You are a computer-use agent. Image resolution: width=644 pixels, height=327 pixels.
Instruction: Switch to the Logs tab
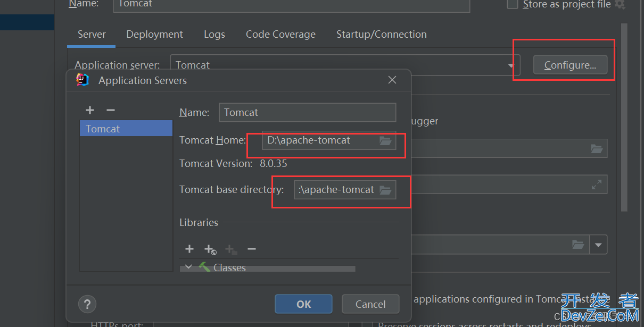[x=214, y=34]
